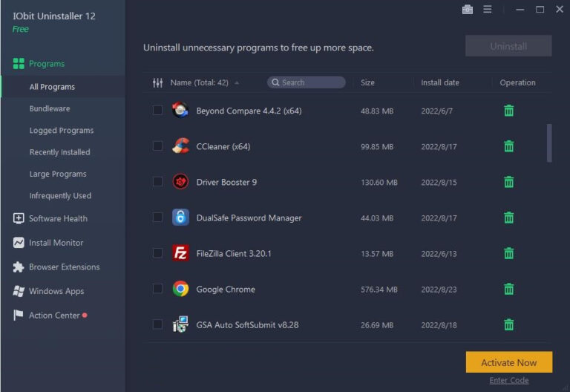Select the GSA Auto SoftSubmit checkbox
The height and width of the screenshot is (392, 570).
coord(157,324)
